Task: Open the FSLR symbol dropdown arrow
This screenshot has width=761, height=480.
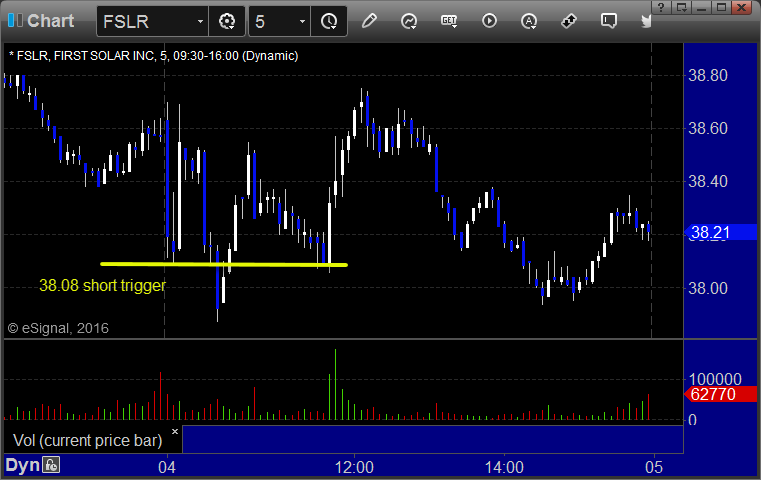Action: pyautogui.click(x=200, y=21)
